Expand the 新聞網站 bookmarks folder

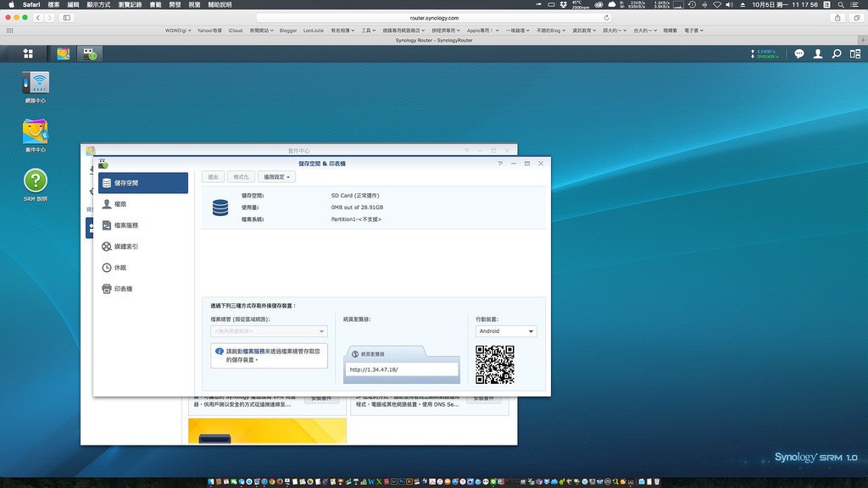261,30
